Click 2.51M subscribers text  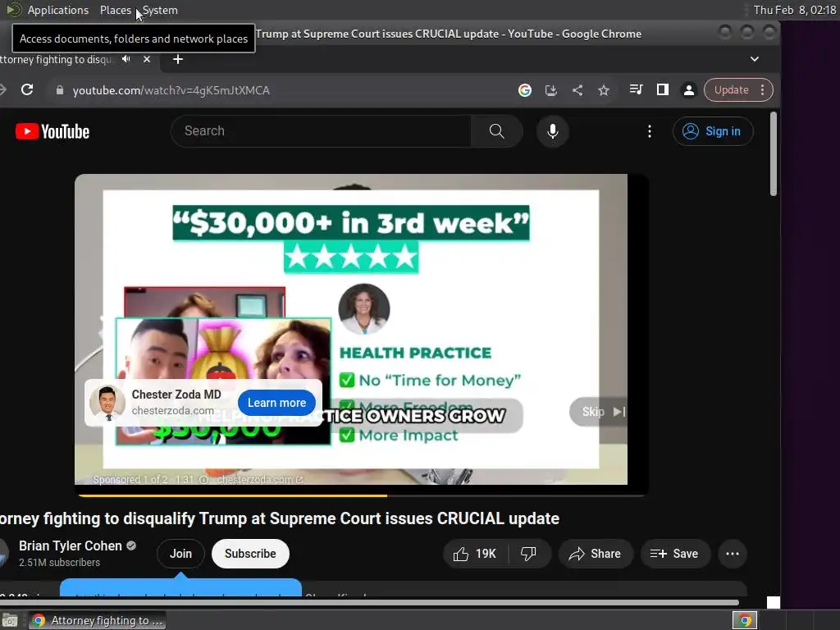(59, 563)
